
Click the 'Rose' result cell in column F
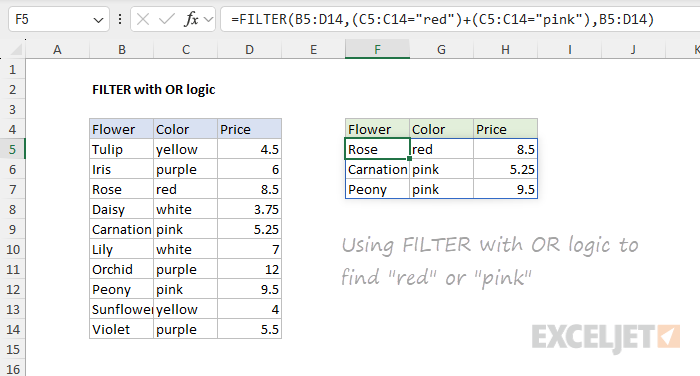click(377, 149)
